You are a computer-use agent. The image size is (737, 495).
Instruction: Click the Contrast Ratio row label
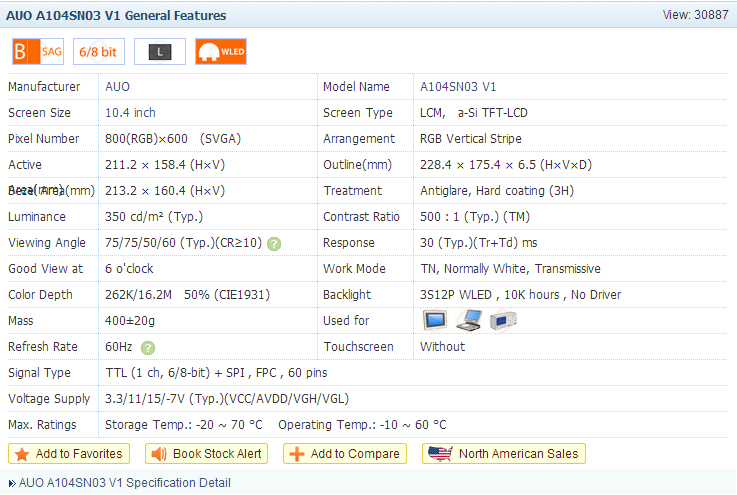[361, 217]
